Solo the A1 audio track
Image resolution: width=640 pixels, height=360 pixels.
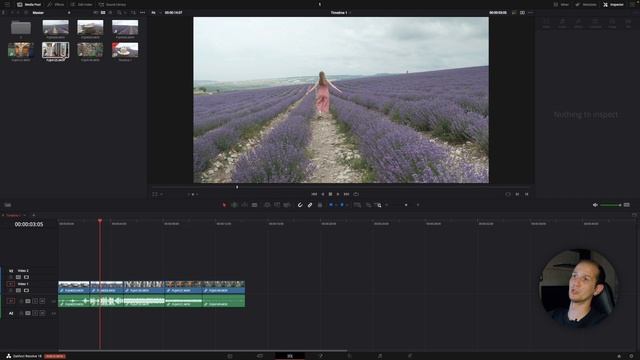pos(36,301)
